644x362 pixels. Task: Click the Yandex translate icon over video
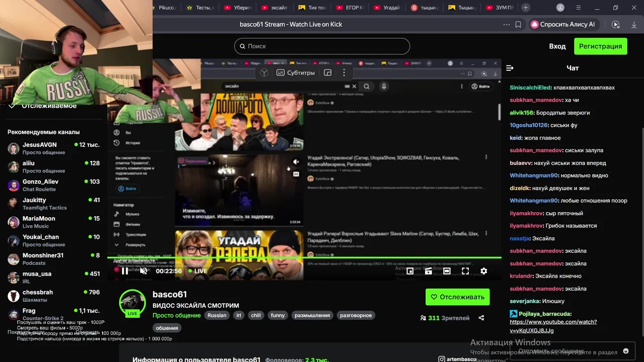click(x=264, y=73)
